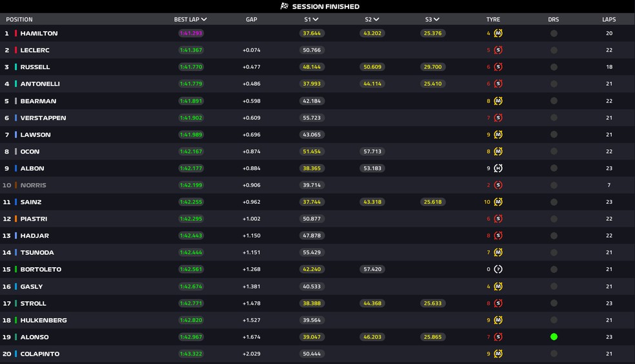Click Russell's DRS indicator dot

click(554, 67)
